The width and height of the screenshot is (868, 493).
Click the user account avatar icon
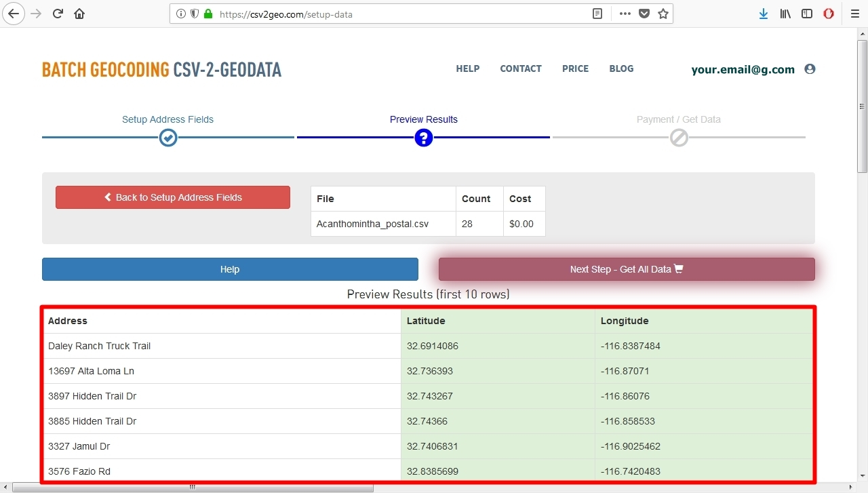pos(810,69)
